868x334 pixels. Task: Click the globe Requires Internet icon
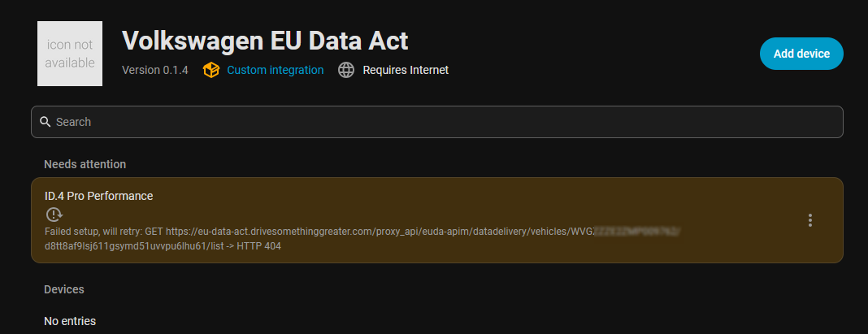click(x=346, y=71)
